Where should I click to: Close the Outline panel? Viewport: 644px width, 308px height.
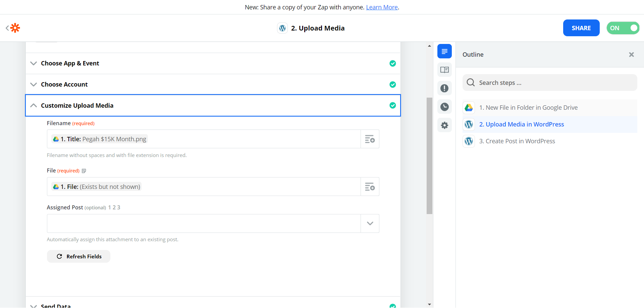pyautogui.click(x=631, y=54)
